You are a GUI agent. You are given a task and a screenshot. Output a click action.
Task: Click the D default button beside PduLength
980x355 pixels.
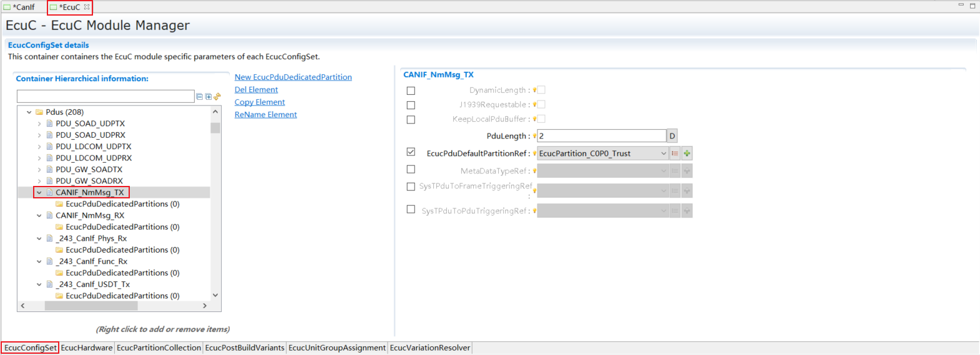(672, 136)
